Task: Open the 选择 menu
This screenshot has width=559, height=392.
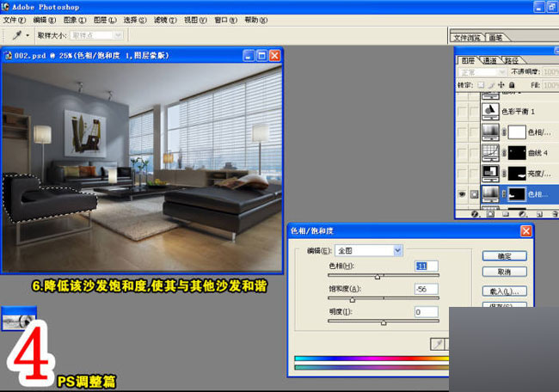Action: tap(135, 20)
